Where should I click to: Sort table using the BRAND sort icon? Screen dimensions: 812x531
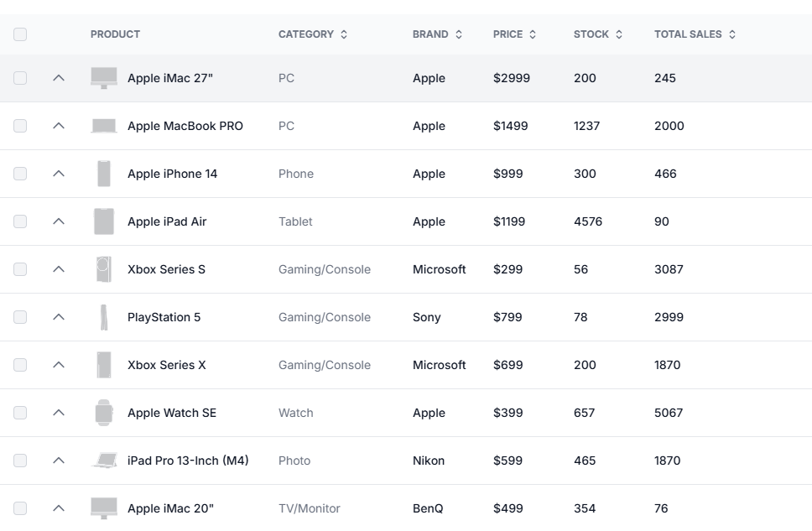click(x=460, y=34)
